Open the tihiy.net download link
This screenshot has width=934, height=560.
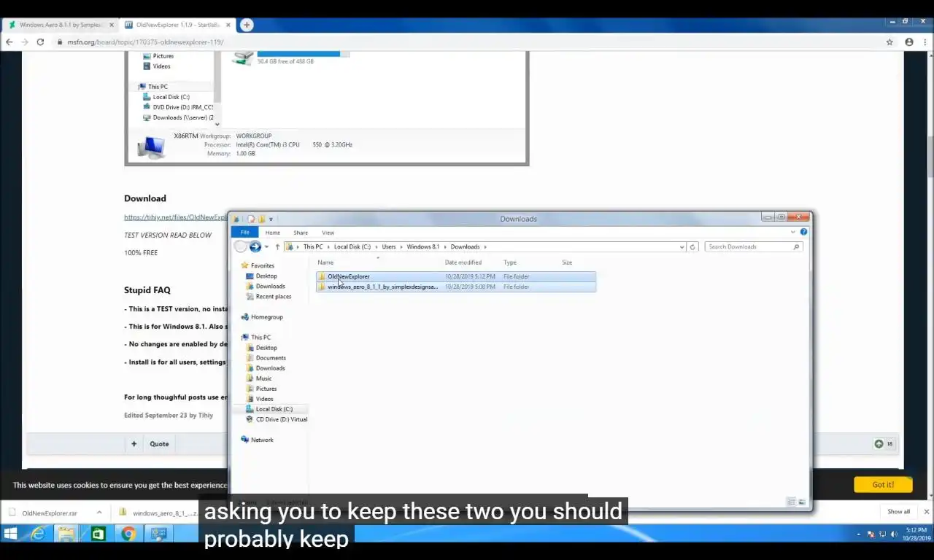point(175,217)
